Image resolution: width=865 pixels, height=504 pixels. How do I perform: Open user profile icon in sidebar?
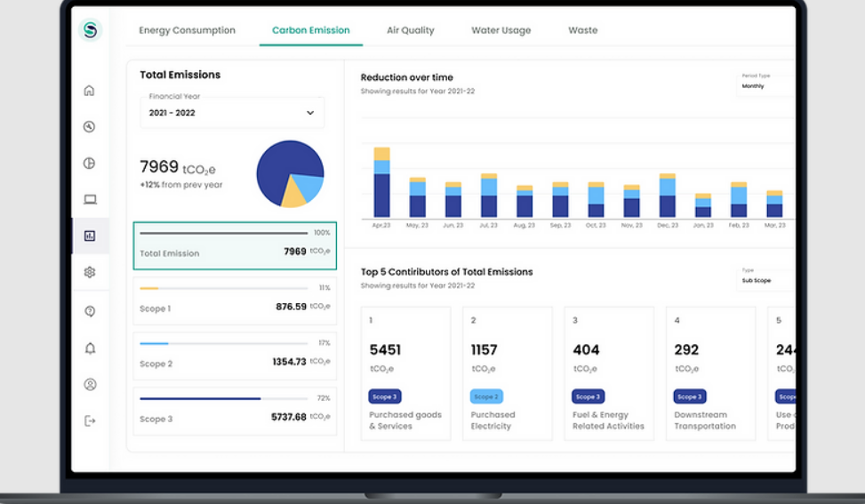[x=90, y=385]
